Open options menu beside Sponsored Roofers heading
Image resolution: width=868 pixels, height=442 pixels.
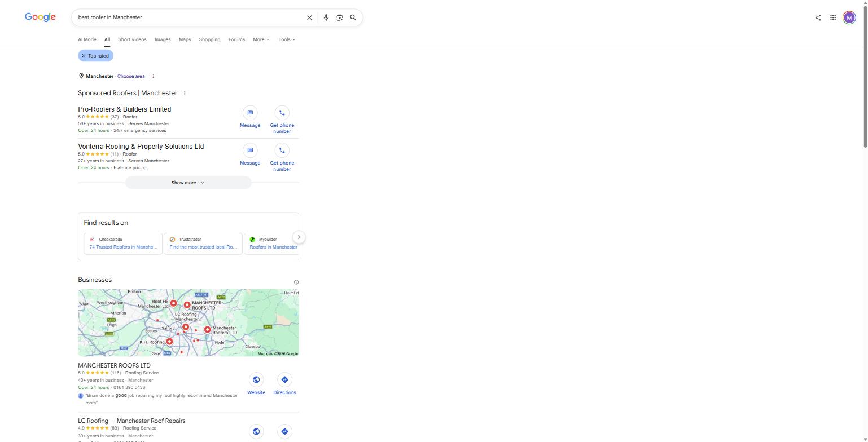185,93
